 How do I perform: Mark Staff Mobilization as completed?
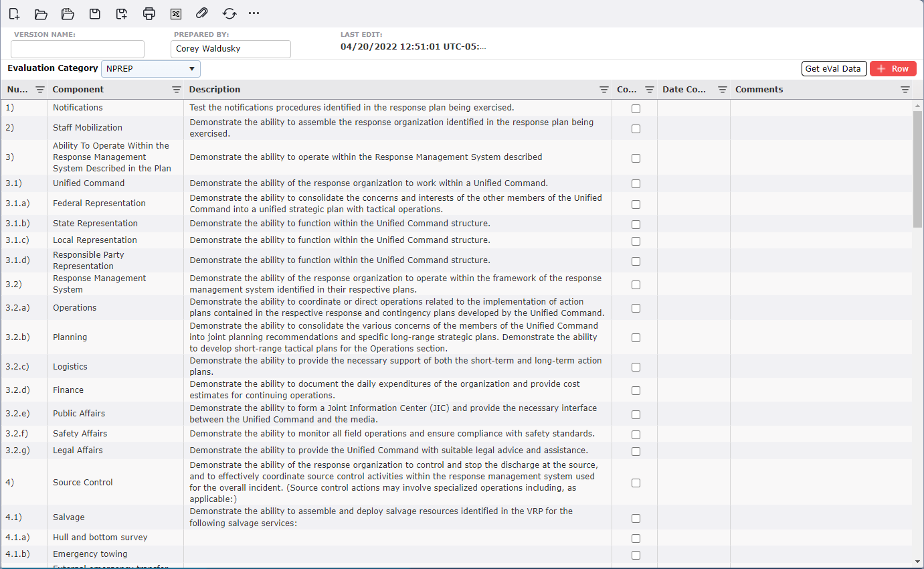click(636, 128)
